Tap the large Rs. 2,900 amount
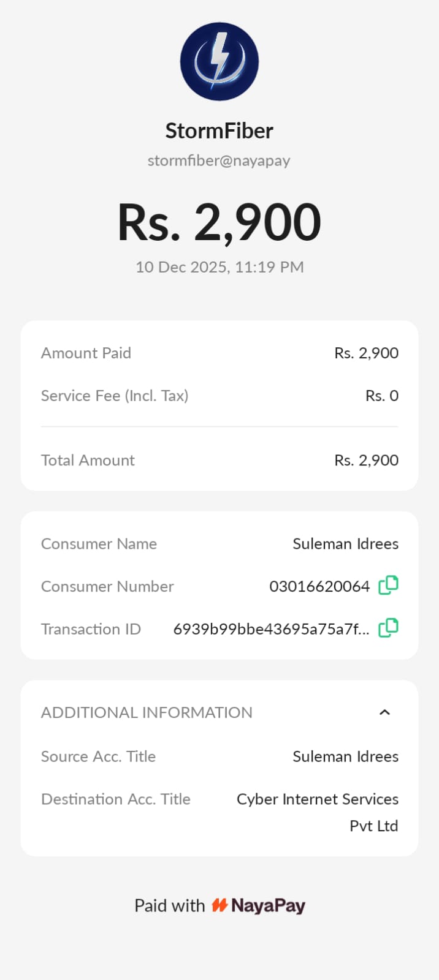 point(219,222)
